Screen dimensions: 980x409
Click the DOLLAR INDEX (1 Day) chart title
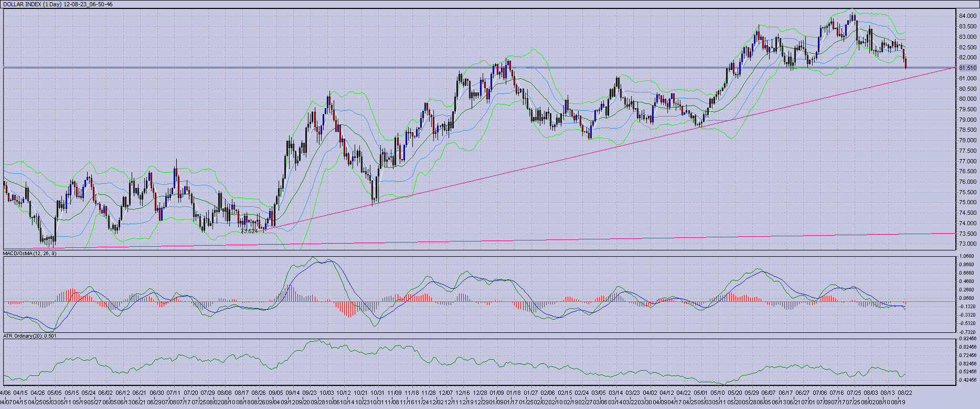pos(58,4)
